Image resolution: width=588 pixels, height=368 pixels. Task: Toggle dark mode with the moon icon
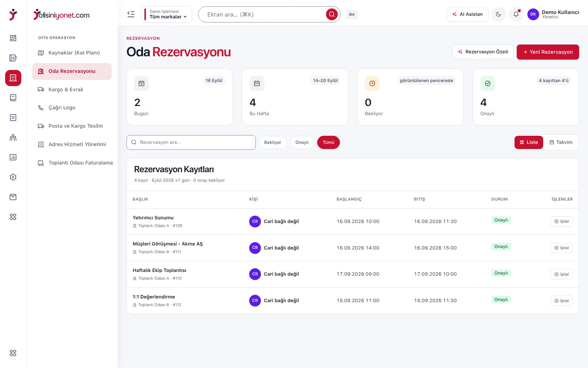pos(498,14)
